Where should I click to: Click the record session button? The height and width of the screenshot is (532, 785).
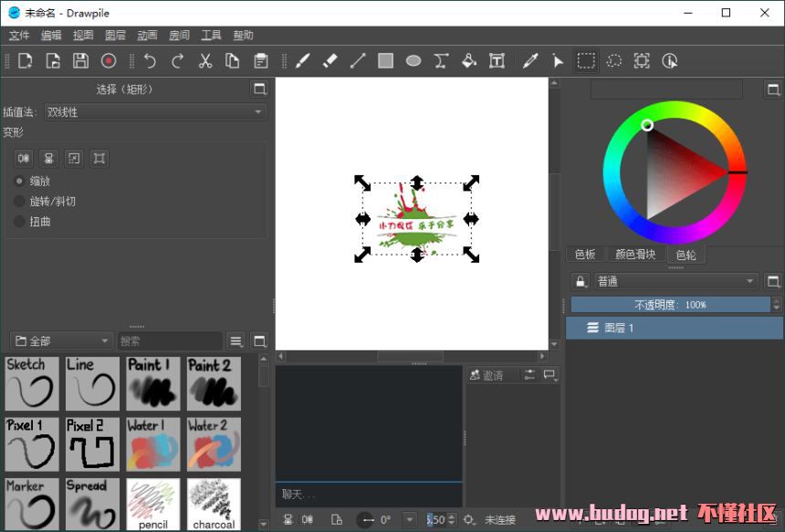click(109, 61)
